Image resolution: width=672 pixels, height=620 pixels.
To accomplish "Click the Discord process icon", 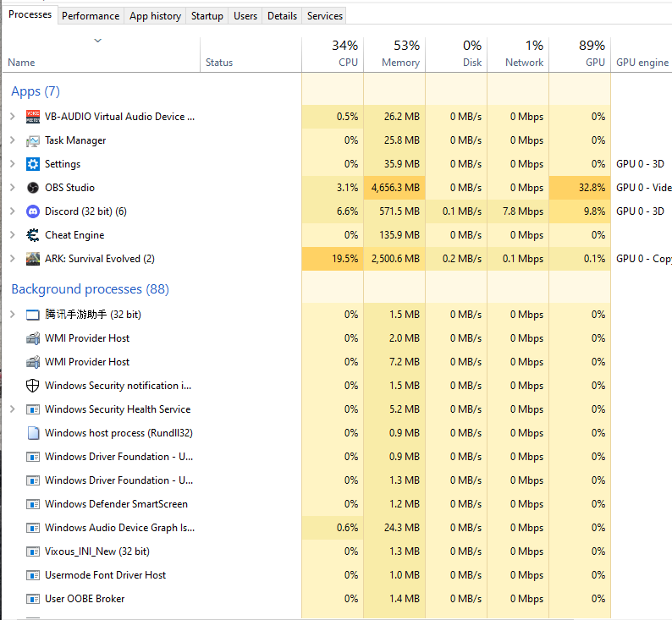I will pyautogui.click(x=32, y=211).
